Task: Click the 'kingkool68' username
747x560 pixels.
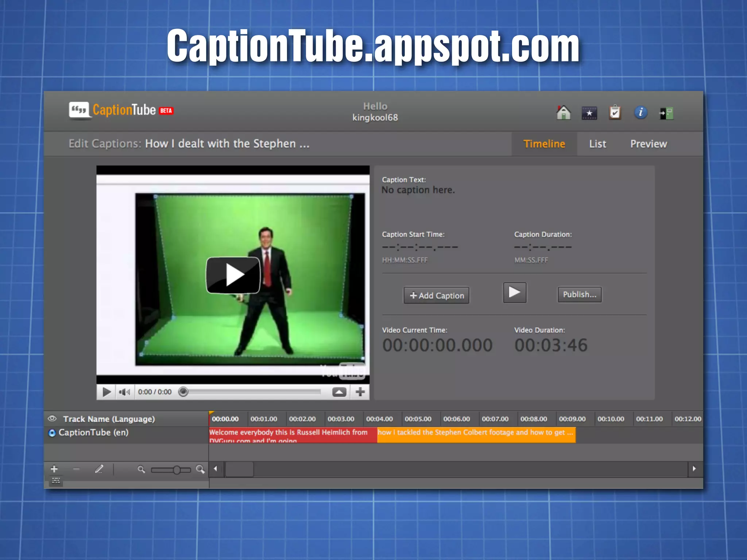Action: pyautogui.click(x=375, y=118)
